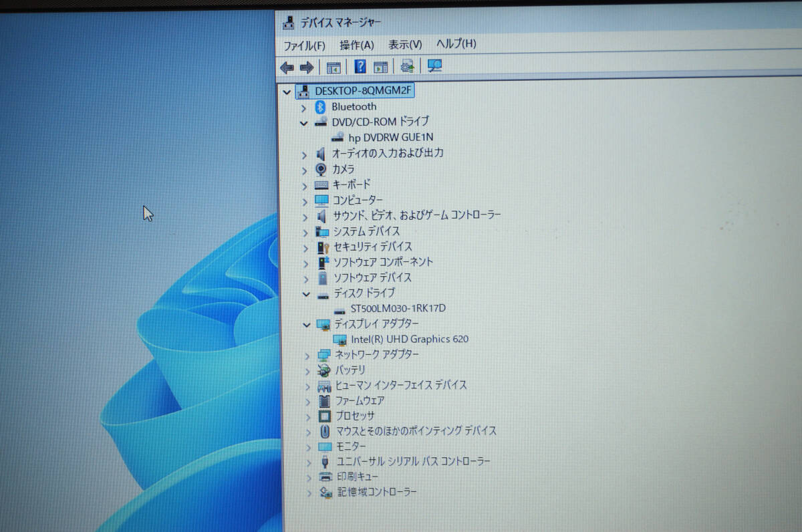This screenshot has width=802, height=532.
Task: Click the display adapter icon beside ディスプレイ アダプター
Action: [323, 324]
